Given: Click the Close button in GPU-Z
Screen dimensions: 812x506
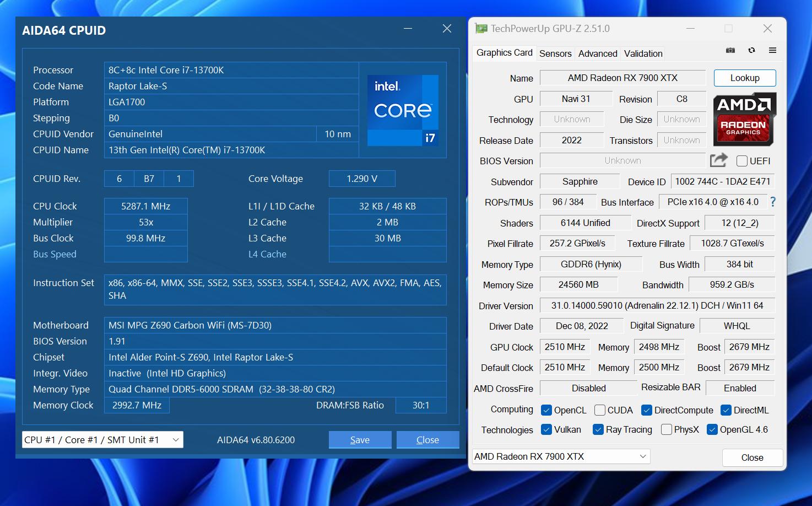Looking at the screenshot, I should (752, 457).
